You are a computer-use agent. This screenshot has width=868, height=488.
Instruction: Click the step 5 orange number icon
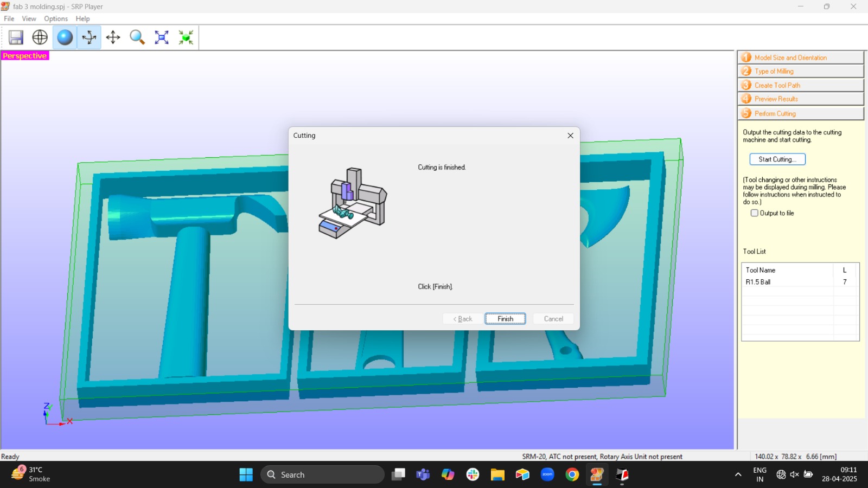(x=746, y=113)
